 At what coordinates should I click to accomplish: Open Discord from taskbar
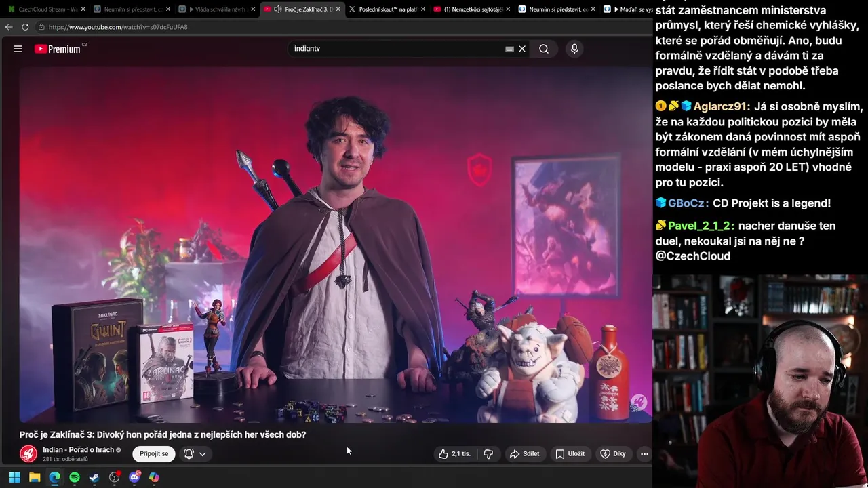134,477
